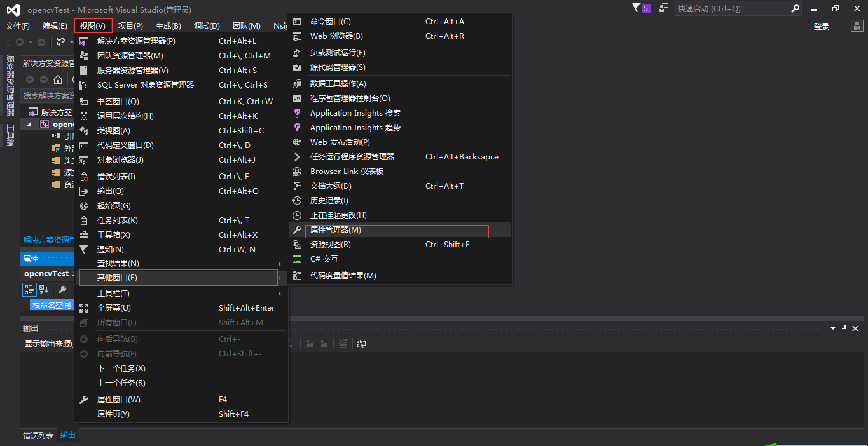This screenshot has height=446, width=868.
Task: Click the back navigation arrow in Solution Explorer toolbar
Action: (x=29, y=79)
